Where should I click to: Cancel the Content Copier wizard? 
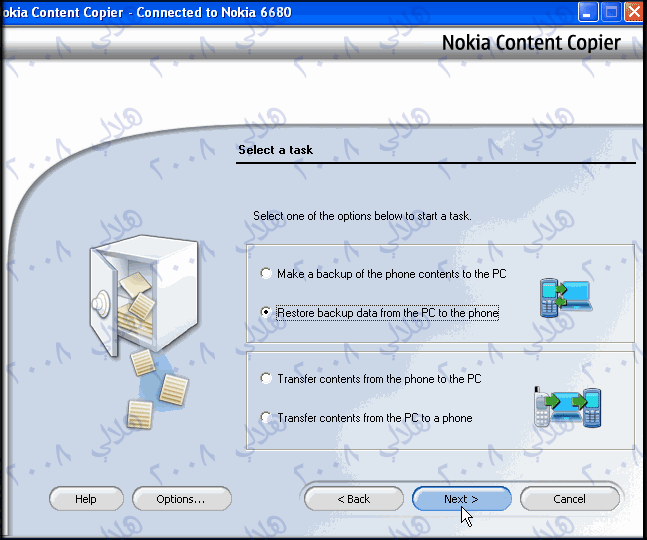point(570,499)
